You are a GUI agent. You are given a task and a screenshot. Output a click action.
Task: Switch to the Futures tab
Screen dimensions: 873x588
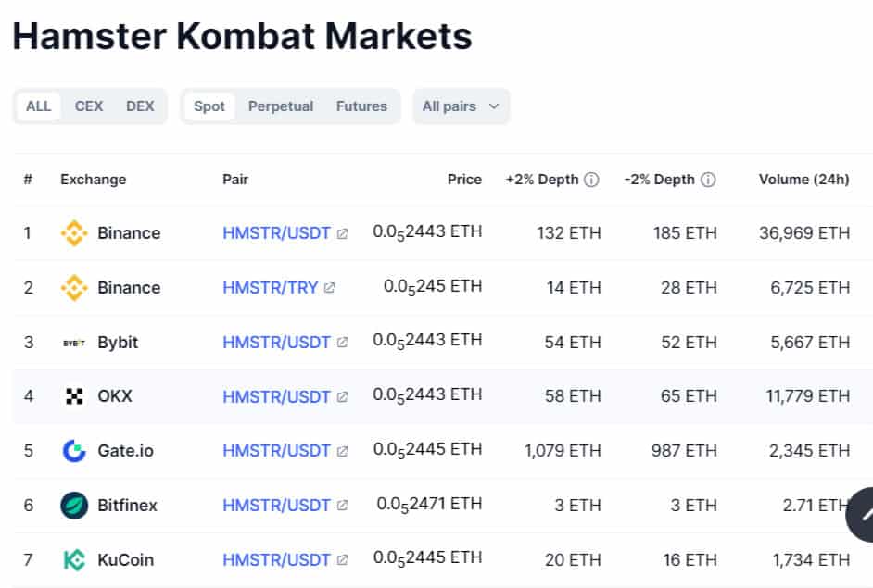coord(361,106)
